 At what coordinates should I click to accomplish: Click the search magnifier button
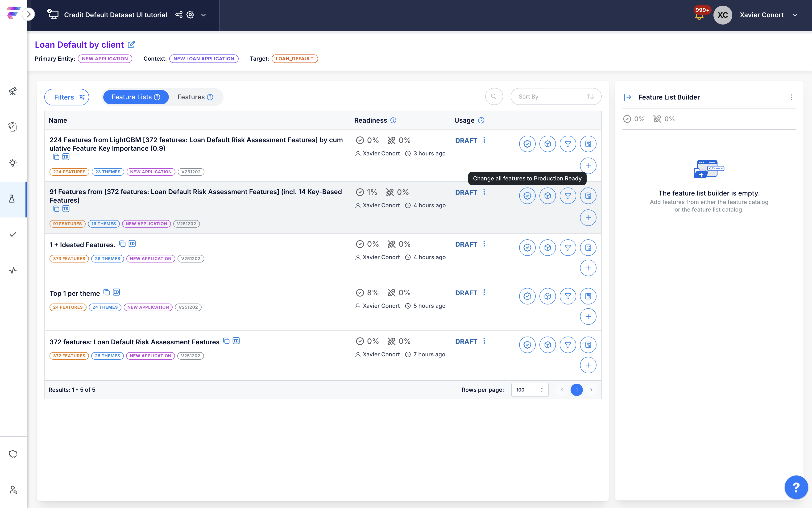click(494, 97)
